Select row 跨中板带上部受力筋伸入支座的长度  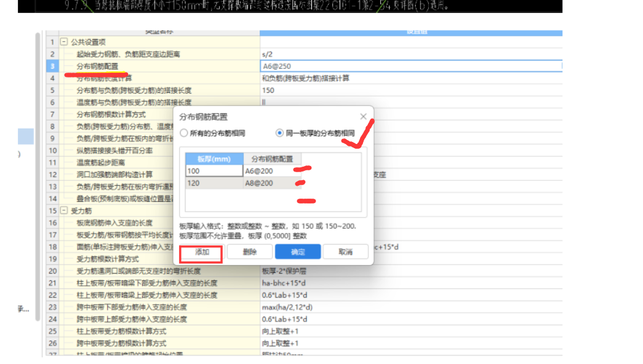point(159,319)
